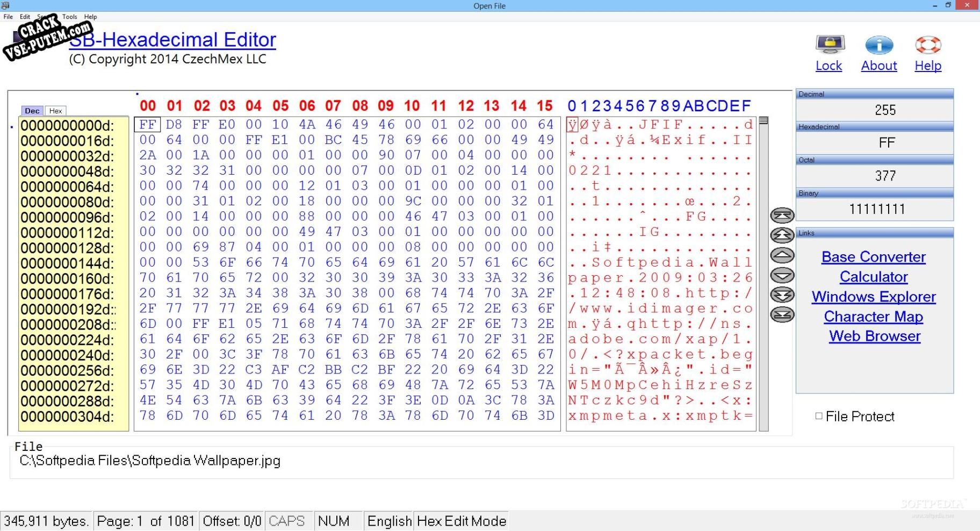
Task: Click '345,911 bytes.' in status bar
Action: click(x=46, y=521)
